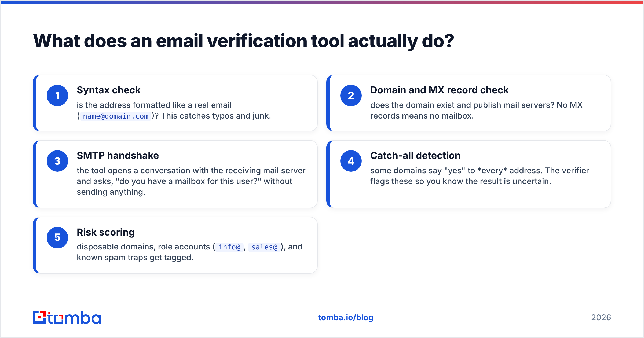Click the 'Risk scoring' heading
The image size is (644, 338).
click(x=106, y=232)
